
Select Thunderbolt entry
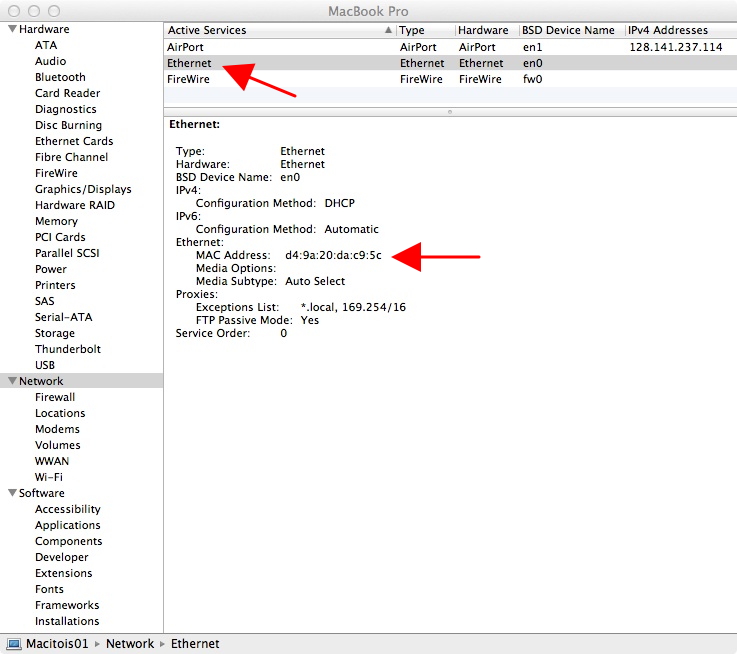(68, 349)
